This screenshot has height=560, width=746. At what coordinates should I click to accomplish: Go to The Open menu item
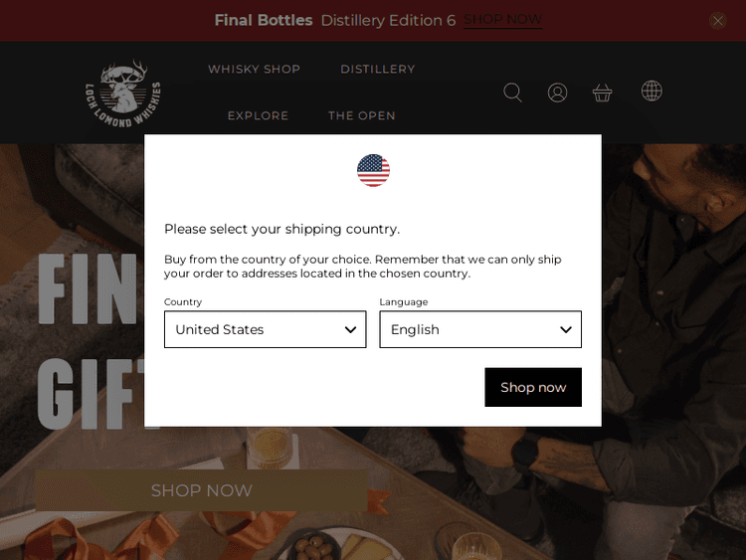tap(362, 115)
